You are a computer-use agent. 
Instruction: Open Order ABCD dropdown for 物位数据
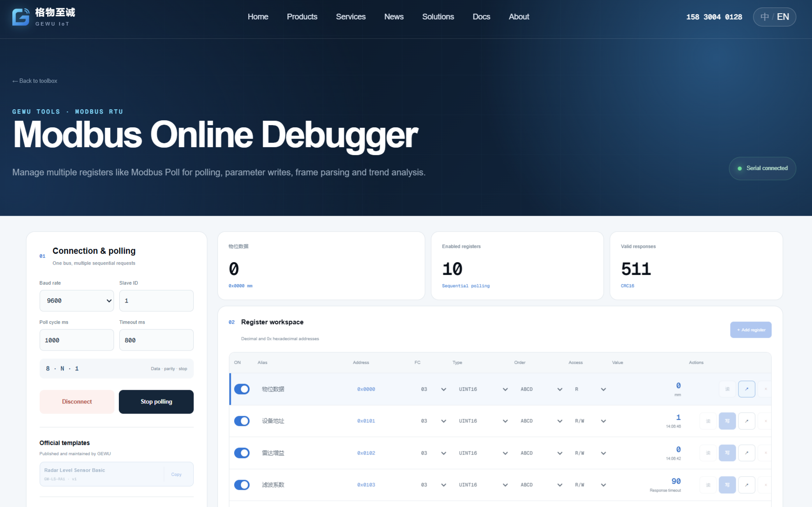pyautogui.click(x=541, y=389)
